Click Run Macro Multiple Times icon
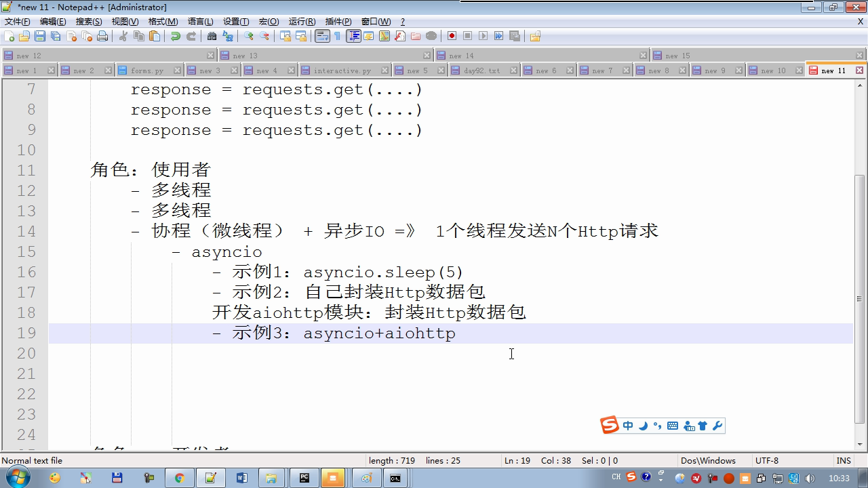This screenshot has height=488, width=868. coord(498,36)
